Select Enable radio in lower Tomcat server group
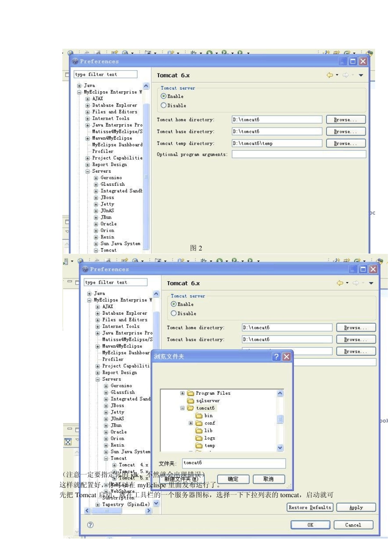 point(174,304)
